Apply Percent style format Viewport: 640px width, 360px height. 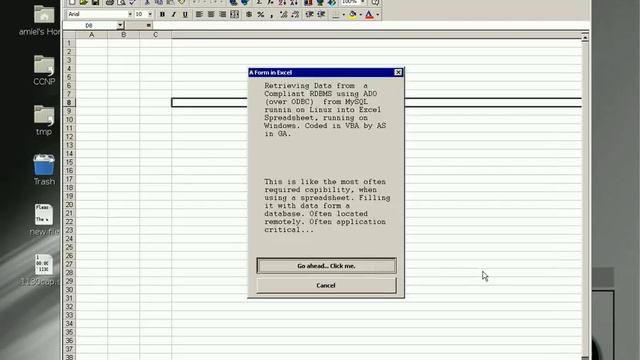coord(260,15)
